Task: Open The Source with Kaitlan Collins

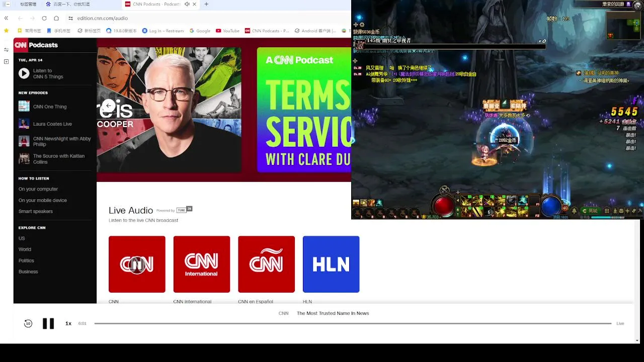Action: pos(52,159)
